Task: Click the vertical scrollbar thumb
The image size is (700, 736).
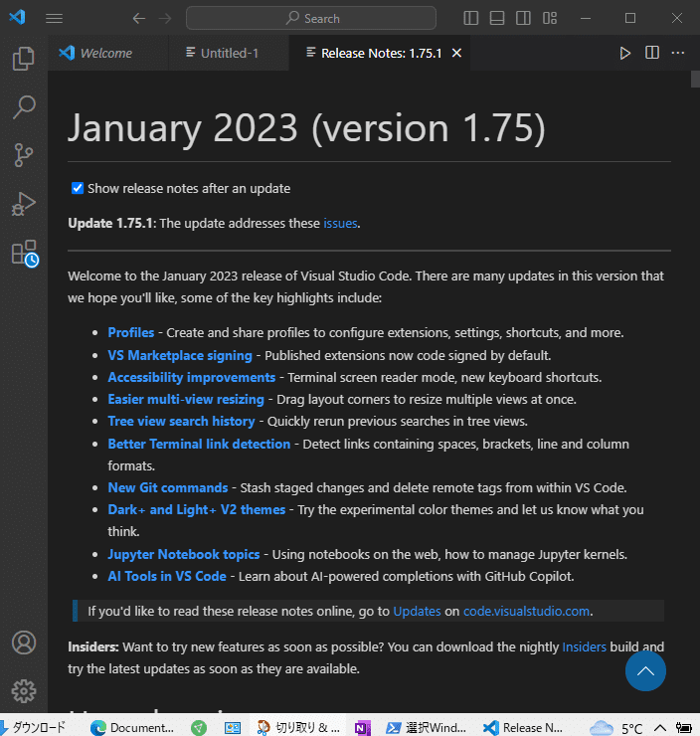Action: [x=695, y=79]
